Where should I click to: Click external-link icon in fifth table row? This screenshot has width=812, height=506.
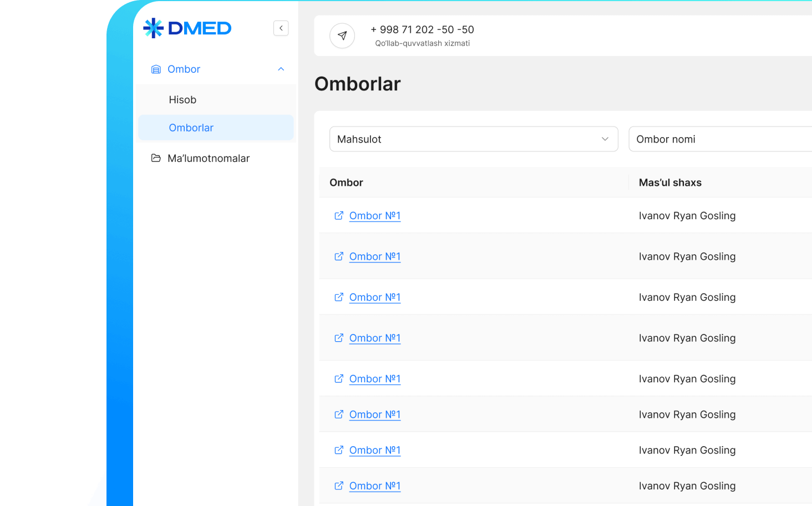[339, 379]
